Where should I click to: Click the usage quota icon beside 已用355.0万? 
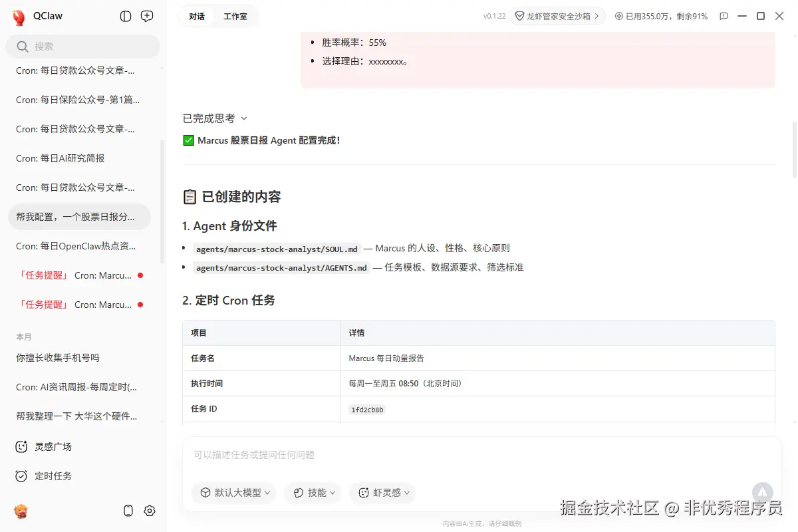coord(619,16)
